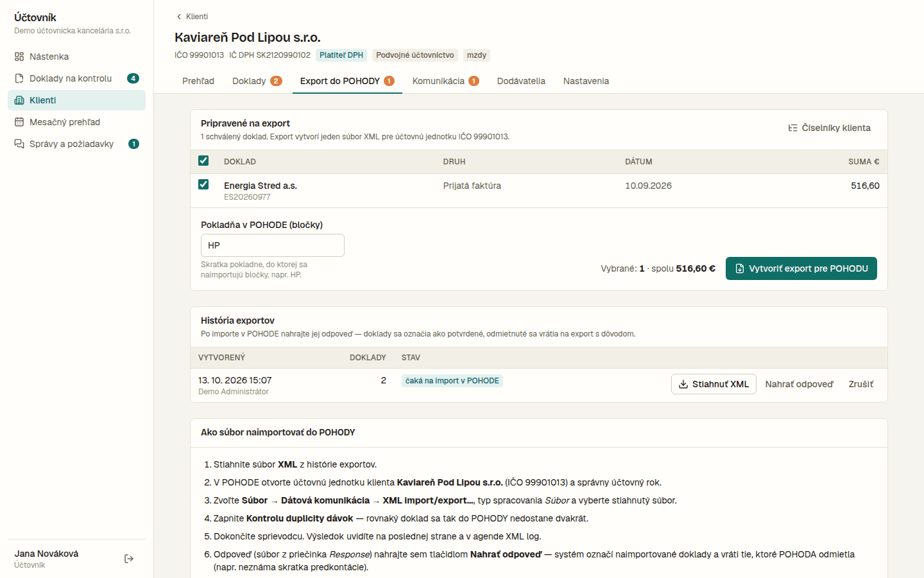Click Zrušiť for the export
The width and height of the screenshot is (924, 578).
tap(860, 384)
